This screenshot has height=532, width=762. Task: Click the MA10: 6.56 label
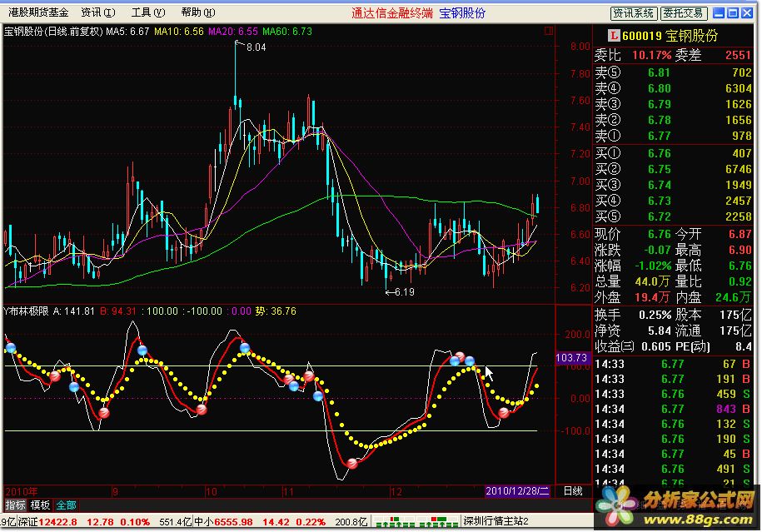(179, 32)
